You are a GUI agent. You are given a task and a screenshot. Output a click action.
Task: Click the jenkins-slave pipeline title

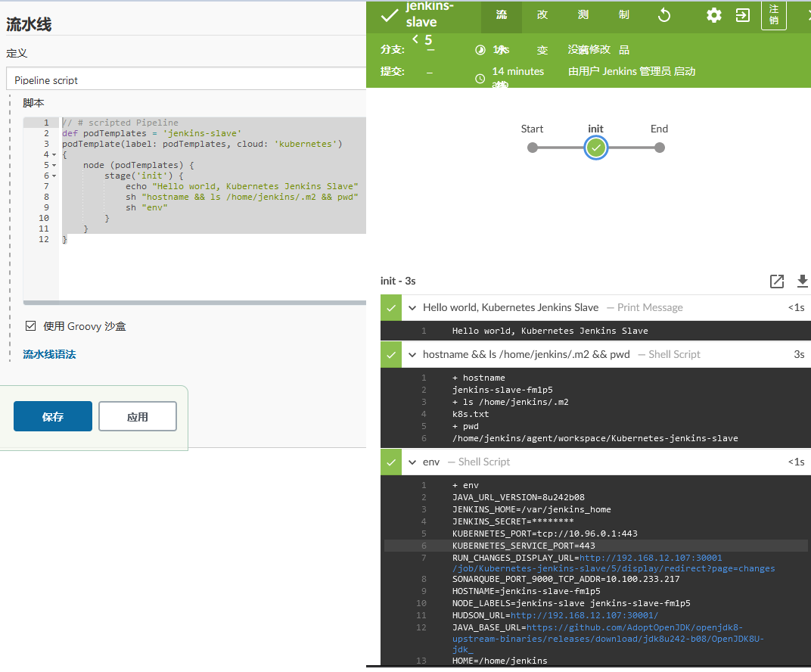pyautogui.click(x=429, y=14)
